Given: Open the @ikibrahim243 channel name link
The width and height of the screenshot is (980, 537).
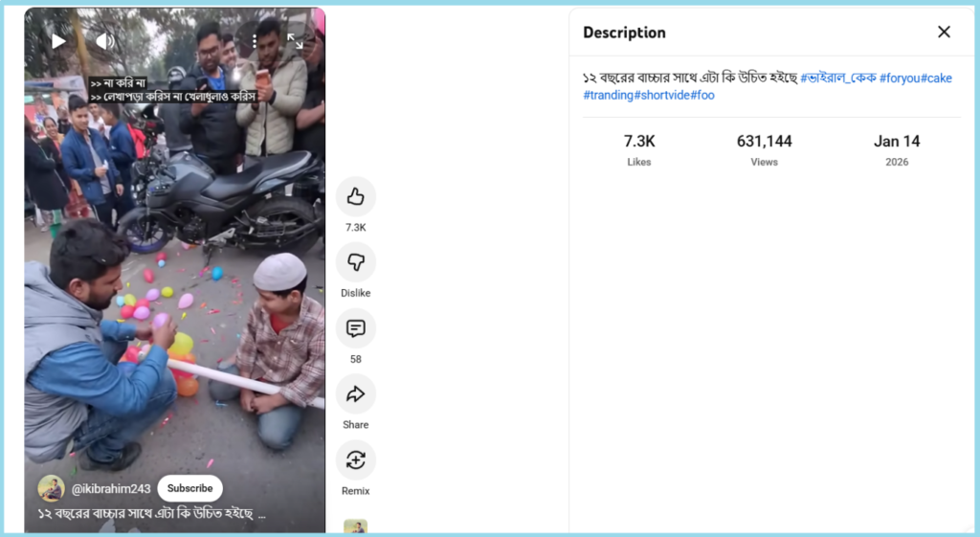Looking at the screenshot, I should tap(110, 488).
